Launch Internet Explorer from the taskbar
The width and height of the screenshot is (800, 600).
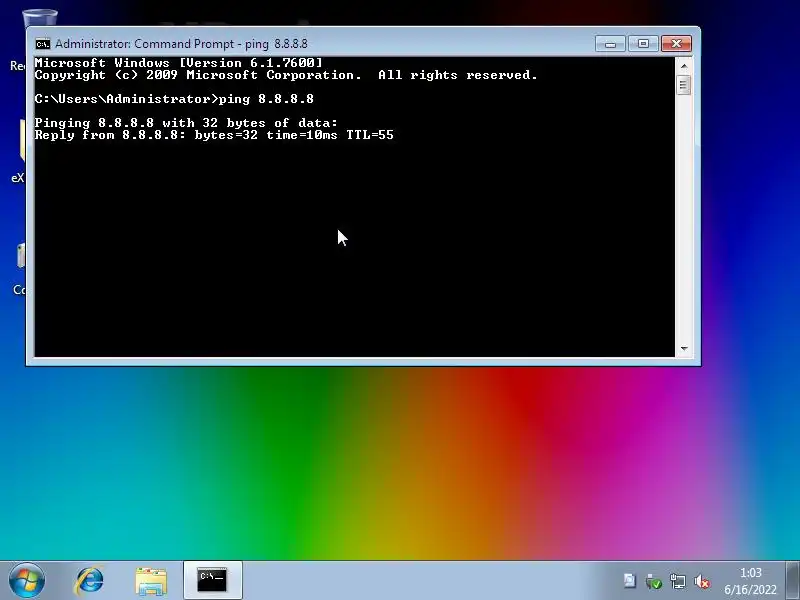pyautogui.click(x=90, y=581)
